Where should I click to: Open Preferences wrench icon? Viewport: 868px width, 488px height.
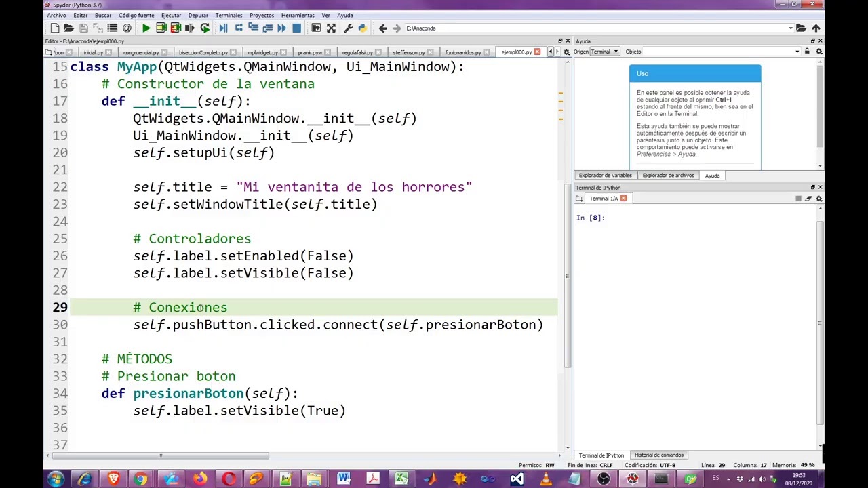pos(348,28)
